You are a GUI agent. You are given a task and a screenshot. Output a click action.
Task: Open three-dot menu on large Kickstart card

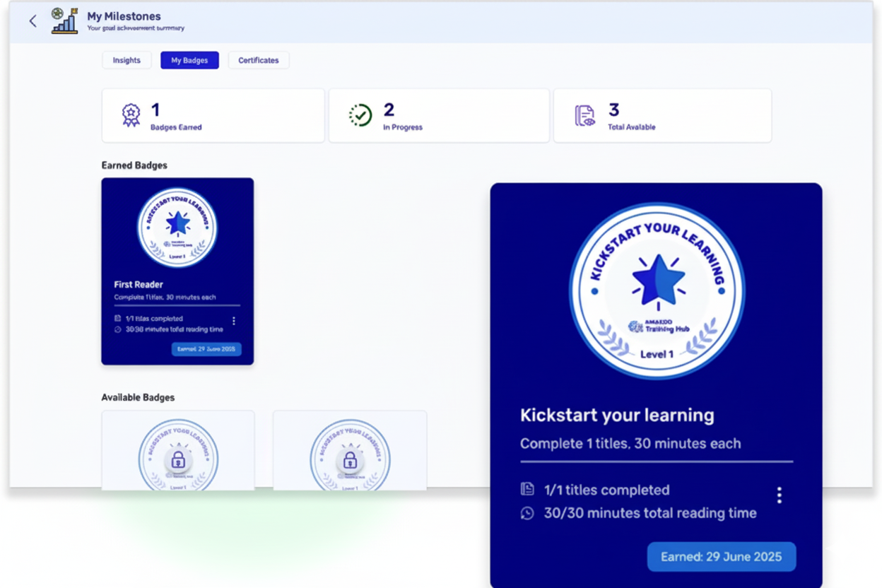tap(779, 495)
